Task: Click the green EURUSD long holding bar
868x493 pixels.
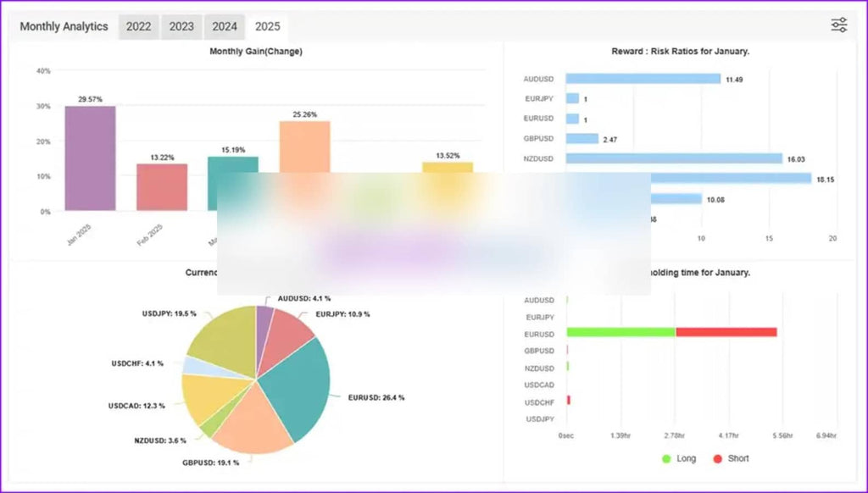Action: (x=620, y=332)
